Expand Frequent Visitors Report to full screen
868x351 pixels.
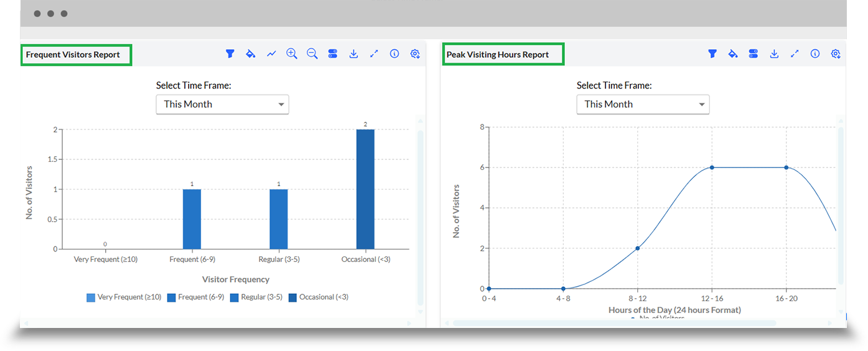374,54
